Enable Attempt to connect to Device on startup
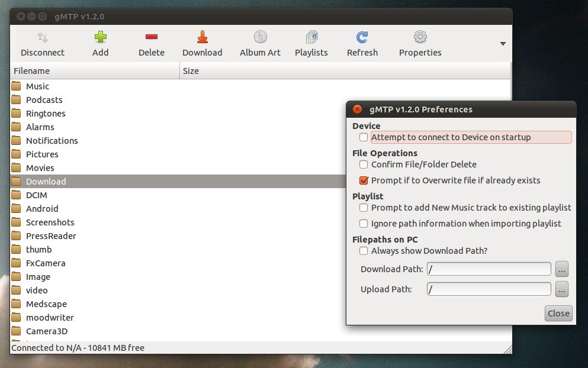Viewport: 588px width, 368px height. pyautogui.click(x=364, y=137)
